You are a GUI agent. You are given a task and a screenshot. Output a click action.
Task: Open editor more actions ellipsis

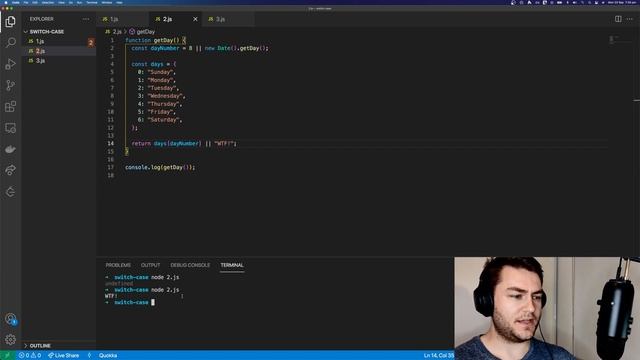[x=630, y=19]
